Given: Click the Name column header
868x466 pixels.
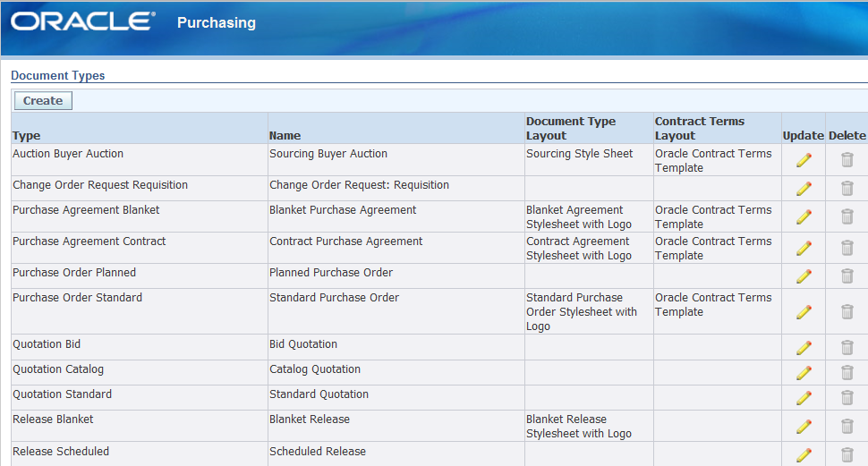Looking at the screenshot, I should tap(285, 136).
